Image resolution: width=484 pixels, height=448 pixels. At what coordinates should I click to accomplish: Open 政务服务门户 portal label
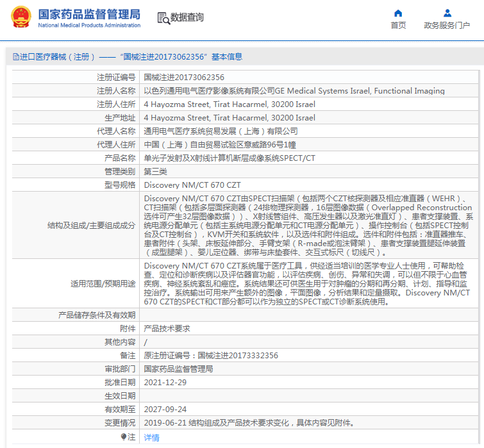(x=447, y=25)
